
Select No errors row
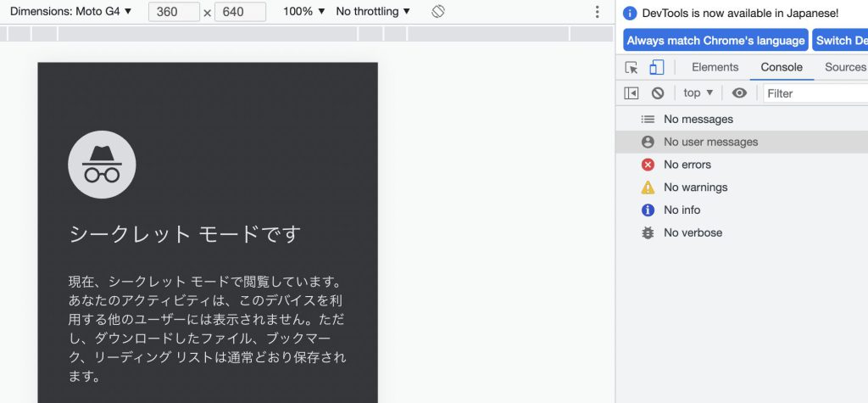tap(742, 165)
